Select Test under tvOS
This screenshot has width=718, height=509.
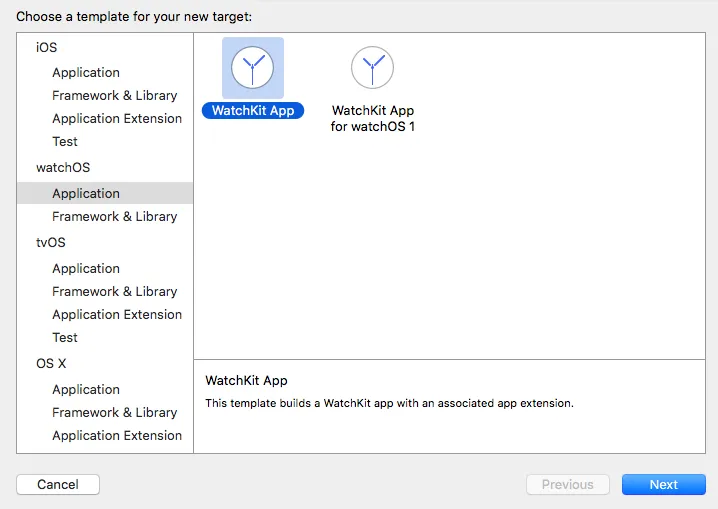pyautogui.click(x=65, y=337)
